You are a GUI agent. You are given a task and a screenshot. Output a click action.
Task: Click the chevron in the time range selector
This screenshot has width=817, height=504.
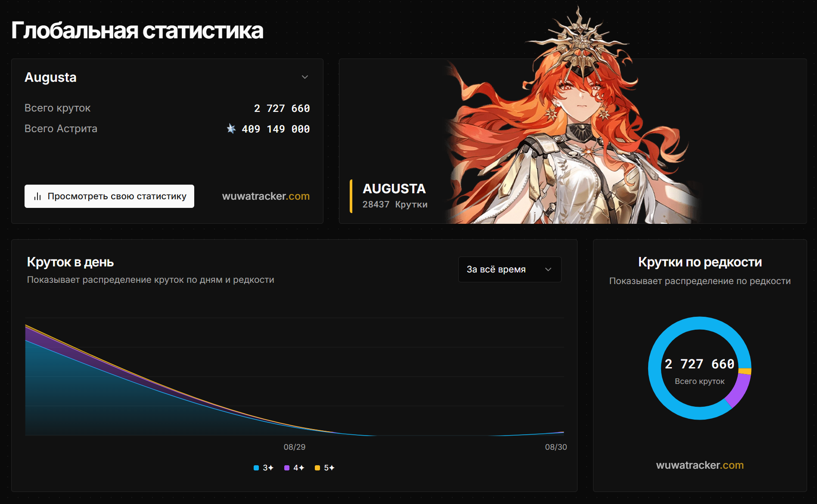tap(548, 269)
